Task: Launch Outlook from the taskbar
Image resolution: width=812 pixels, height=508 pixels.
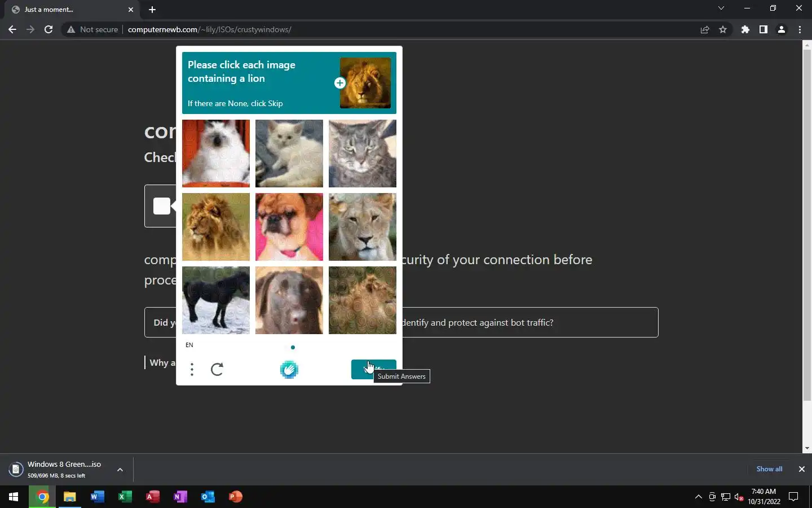Action: (208, 497)
